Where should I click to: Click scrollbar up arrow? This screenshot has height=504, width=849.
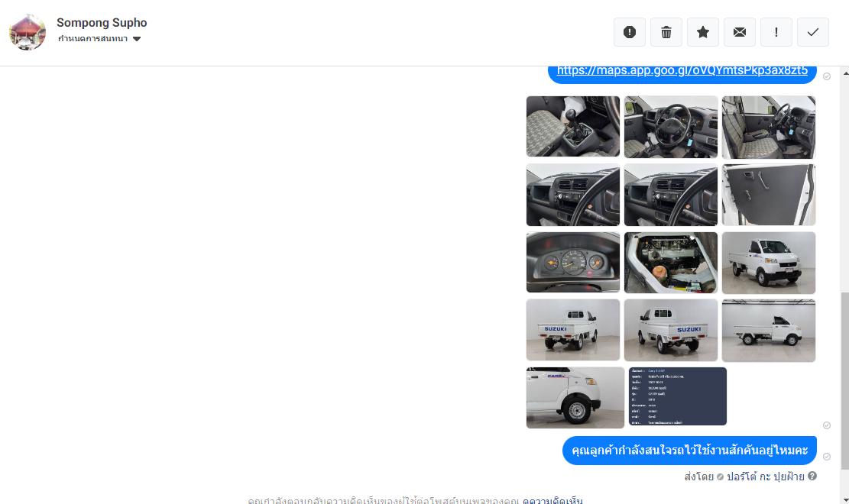click(845, 73)
